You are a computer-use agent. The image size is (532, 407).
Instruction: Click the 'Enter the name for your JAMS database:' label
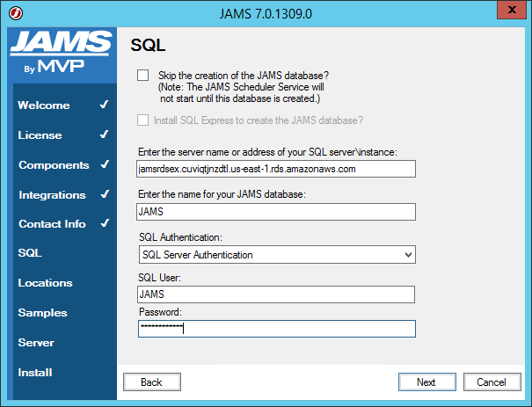click(x=222, y=194)
